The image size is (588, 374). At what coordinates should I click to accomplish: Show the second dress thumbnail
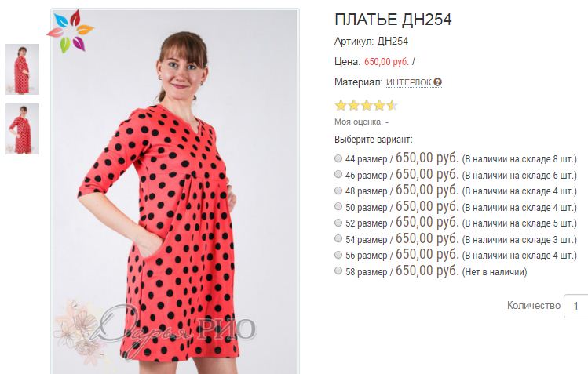22,129
